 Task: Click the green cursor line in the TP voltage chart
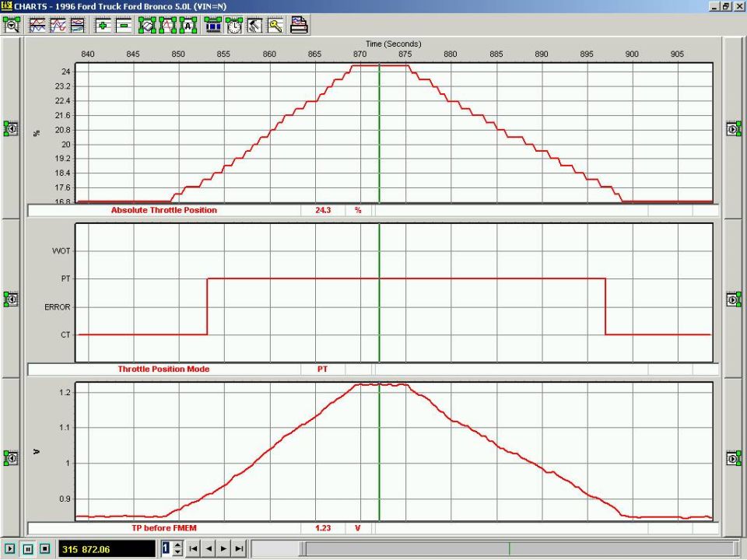[379, 453]
